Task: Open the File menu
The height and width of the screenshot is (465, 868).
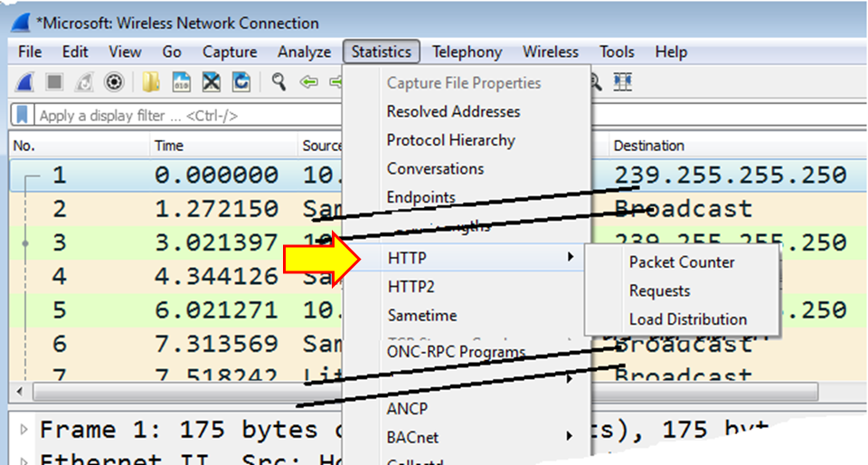Action: click(x=30, y=52)
